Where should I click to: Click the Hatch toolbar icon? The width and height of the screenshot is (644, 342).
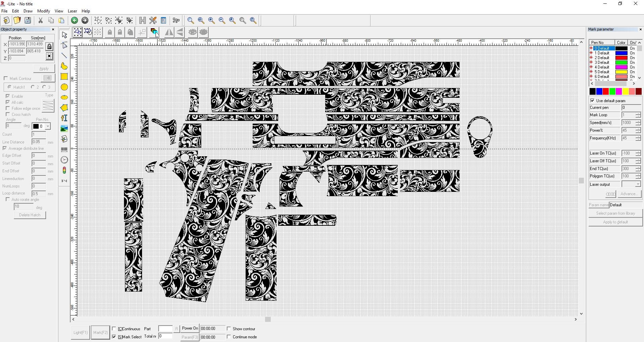[x=142, y=20]
